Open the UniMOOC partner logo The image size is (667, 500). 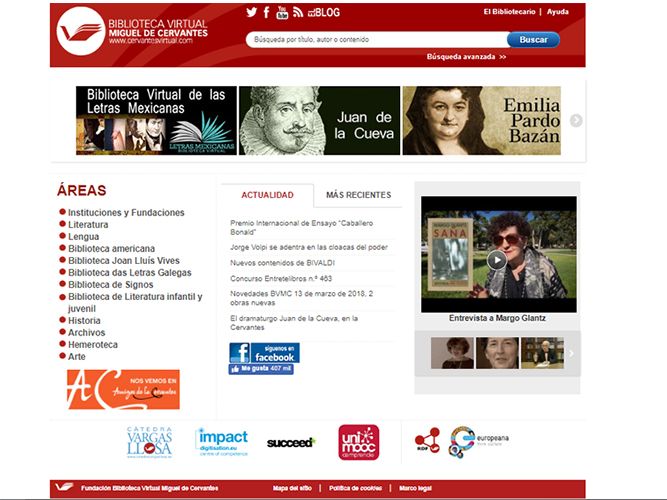pyautogui.click(x=358, y=441)
